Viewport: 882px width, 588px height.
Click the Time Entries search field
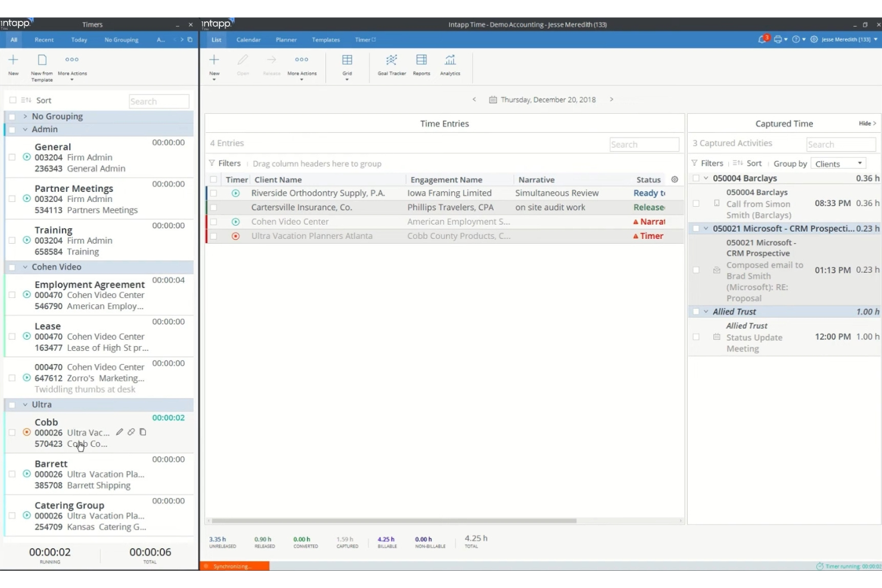pos(644,144)
